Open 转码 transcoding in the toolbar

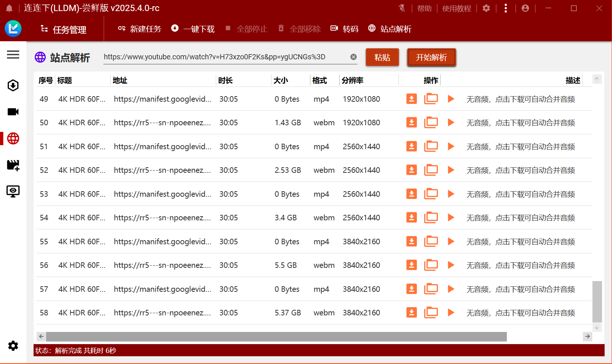pyautogui.click(x=345, y=29)
